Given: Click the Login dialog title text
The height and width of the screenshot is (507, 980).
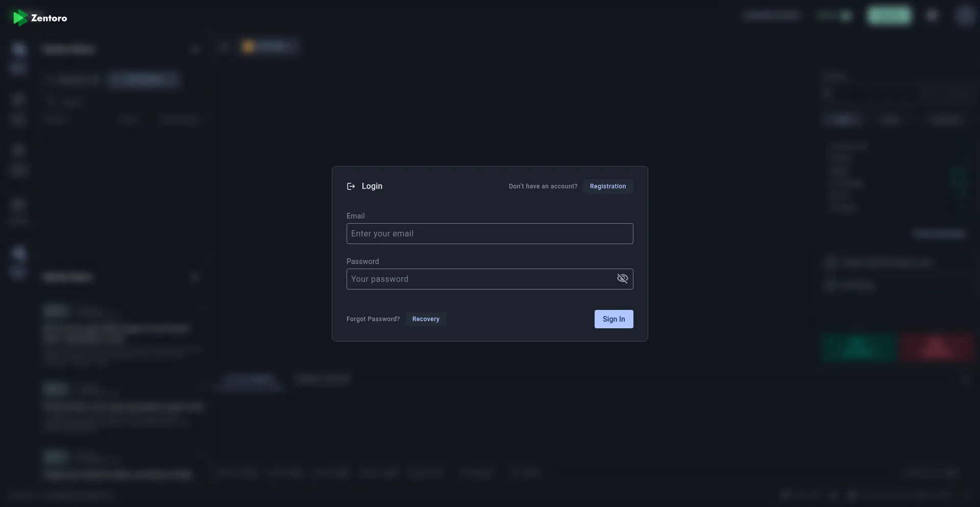Looking at the screenshot, I should [x=372, y=186].
